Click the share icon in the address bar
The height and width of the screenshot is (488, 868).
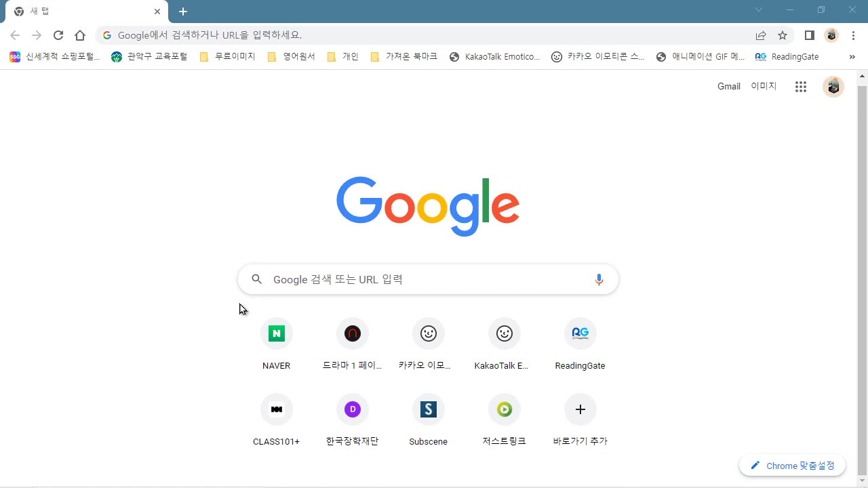(761, 35)
